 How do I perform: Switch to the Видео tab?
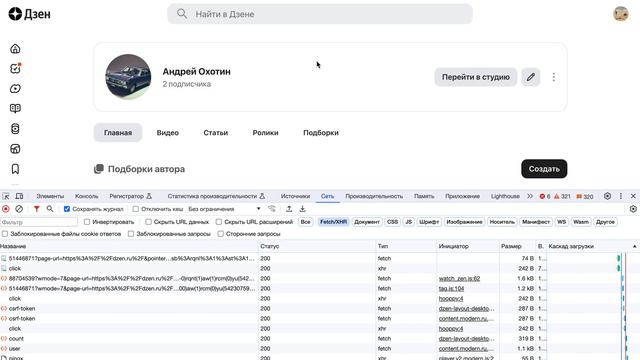[168, 133]
